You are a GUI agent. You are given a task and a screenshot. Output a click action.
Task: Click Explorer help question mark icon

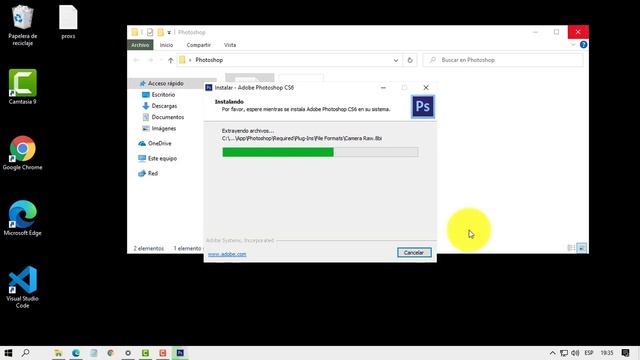click(583, 45)
